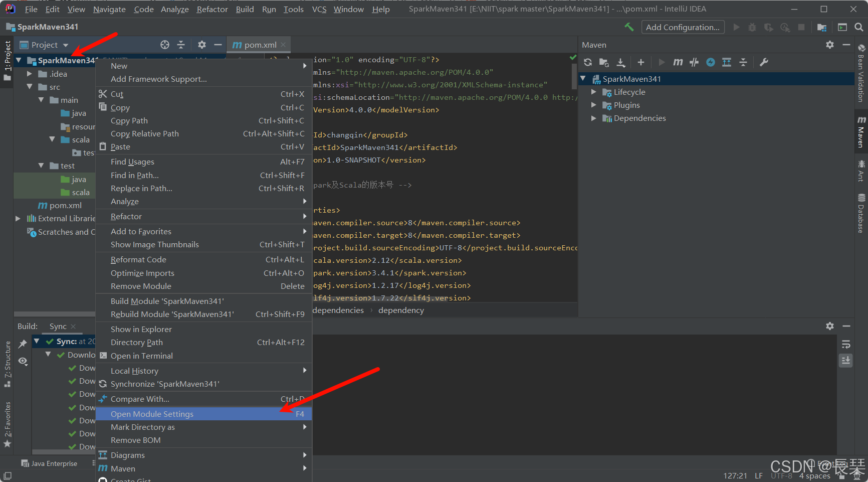
Task: Click the dependency breadcrumb in editor
Action: [x=401, y=310]
